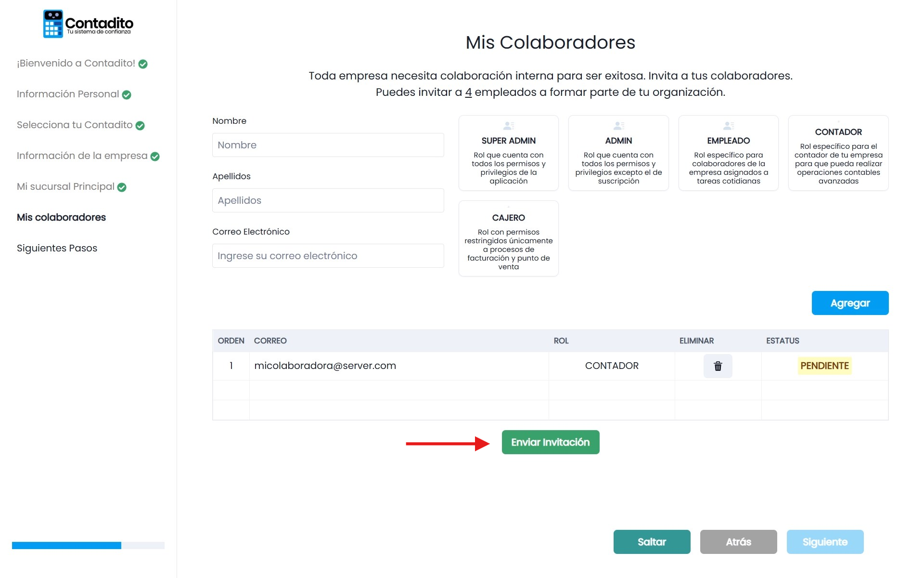Focus the Nombre input field
The image size is (924, 578).
pyautogui.click(x=328, y=145)
